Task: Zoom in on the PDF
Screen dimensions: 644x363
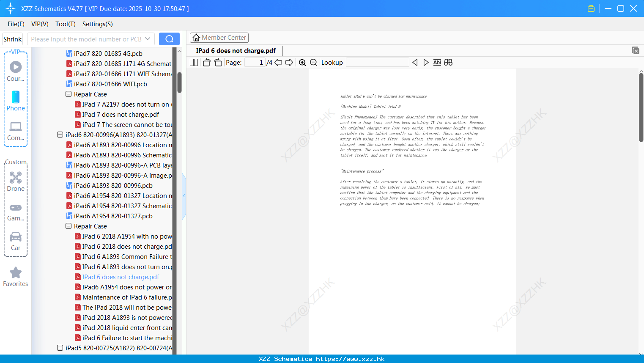Action: click(302, 63)
